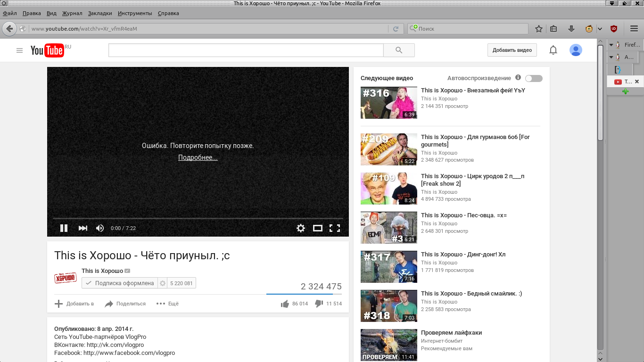Click the Подробнее... error link

coord(198,157)
